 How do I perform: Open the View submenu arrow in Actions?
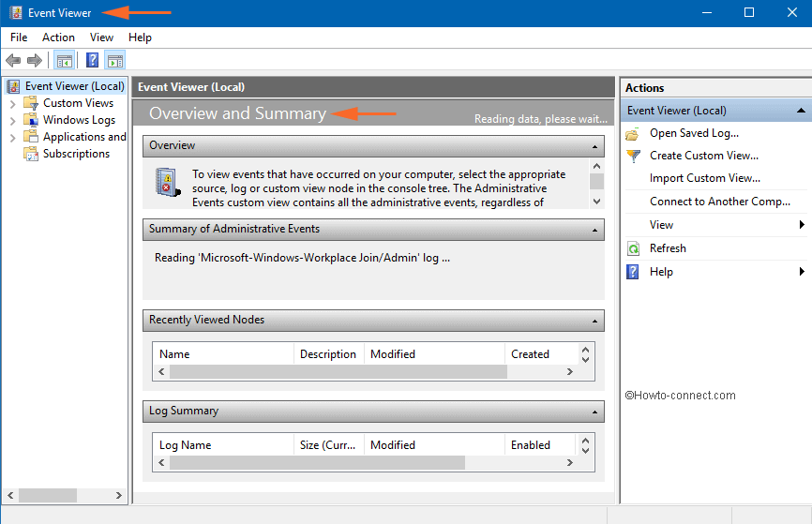(x=802, y=224)
